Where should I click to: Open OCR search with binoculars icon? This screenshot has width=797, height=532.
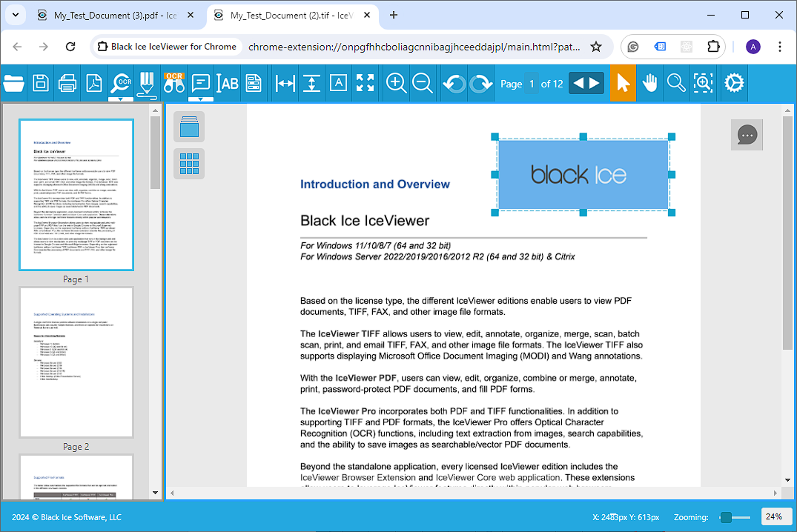click(x=173, y=83)
